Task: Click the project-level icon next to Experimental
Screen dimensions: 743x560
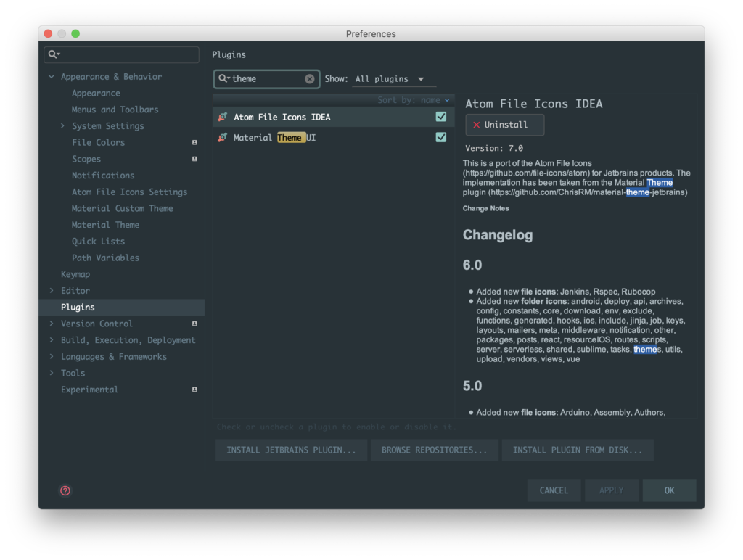Action: click(x=194, y=390)
